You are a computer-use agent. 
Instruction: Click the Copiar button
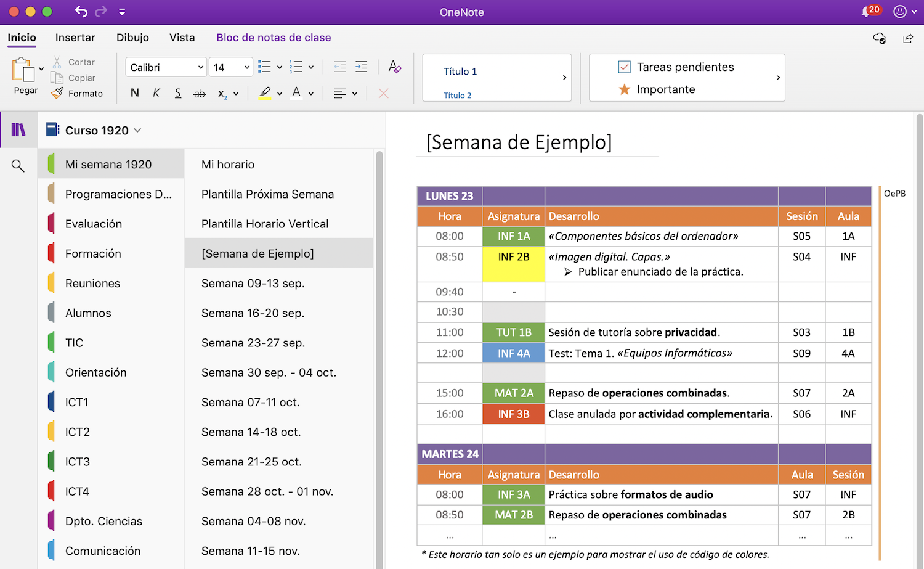point(73,78)
